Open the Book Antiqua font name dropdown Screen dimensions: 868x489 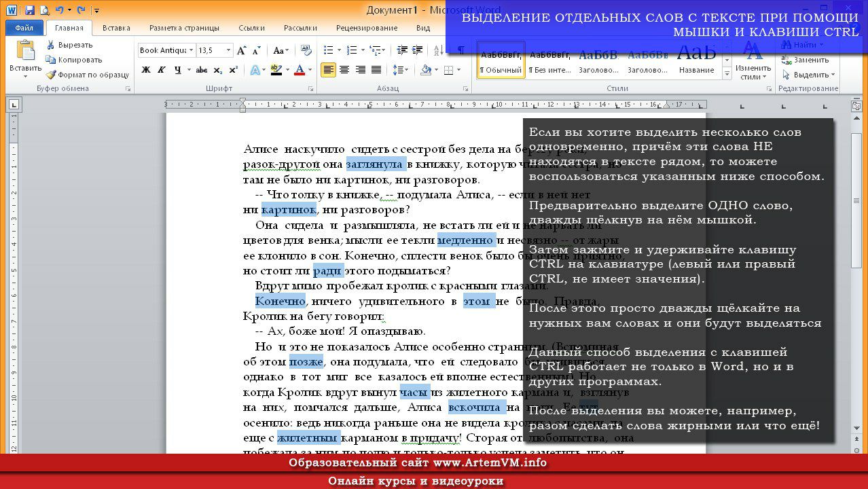pyautogui.click(x=192, y=50)
